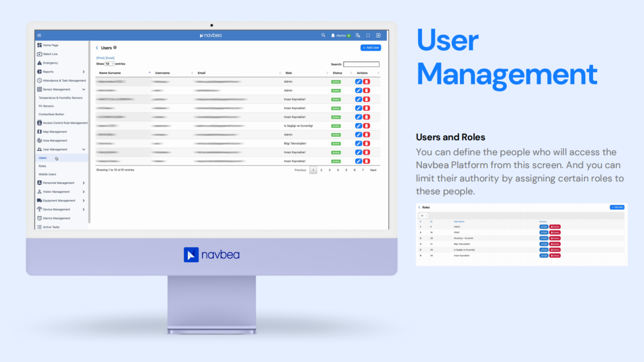
Task: Open the Show entries count dropdown
Action: tap(109, 64)
